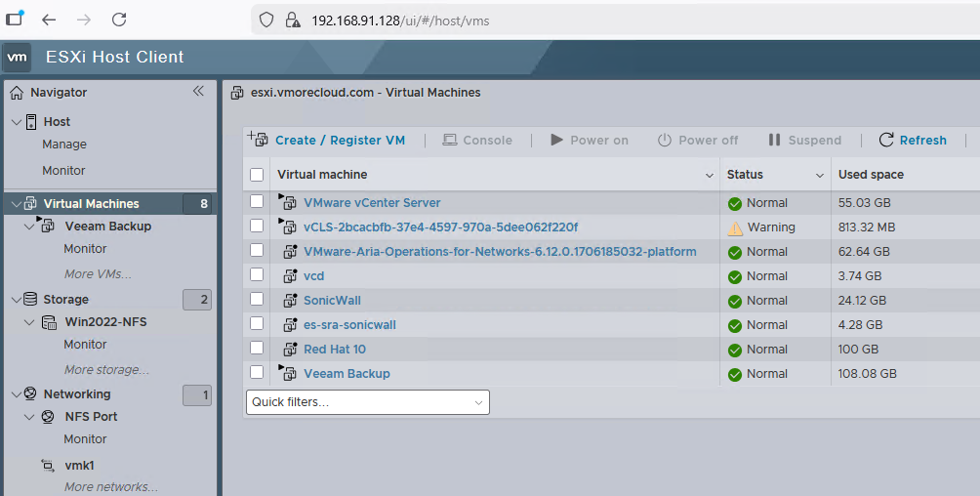Image resolution: width=980 pixels, height=496 pixels.
Task: Open More storage... in Navigator
Action: (x=106, y=370)
